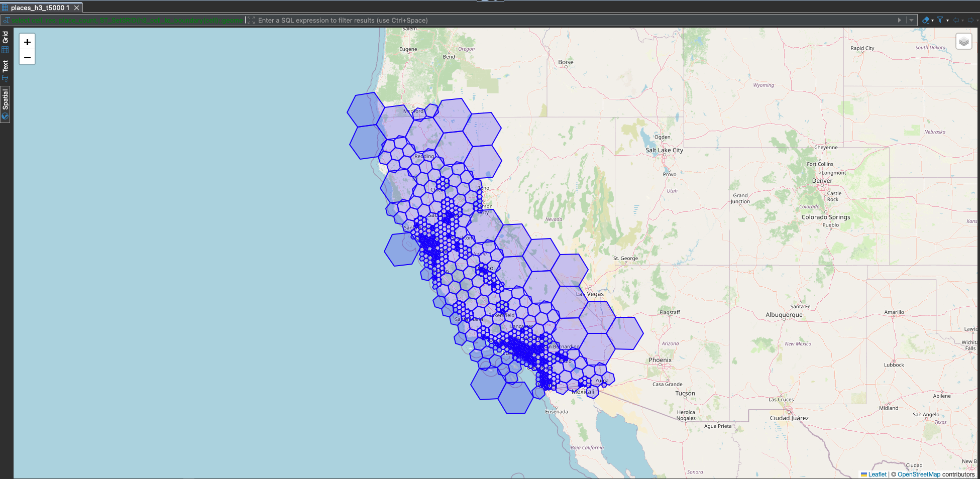This screenshot has height=479, width=980.
Task: Run the filter with the play arrow
Action: [900, 20]
